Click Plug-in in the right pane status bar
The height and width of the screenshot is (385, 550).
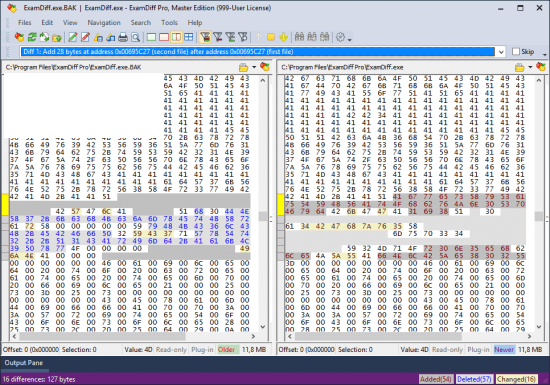[478, 350]
